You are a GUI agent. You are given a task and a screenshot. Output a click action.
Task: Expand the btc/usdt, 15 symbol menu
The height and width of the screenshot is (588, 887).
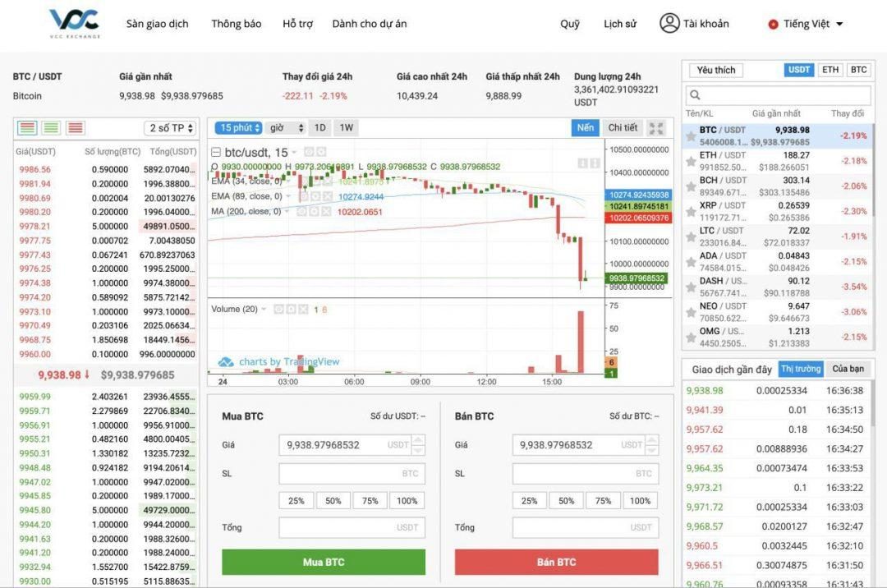click(294, 152)
